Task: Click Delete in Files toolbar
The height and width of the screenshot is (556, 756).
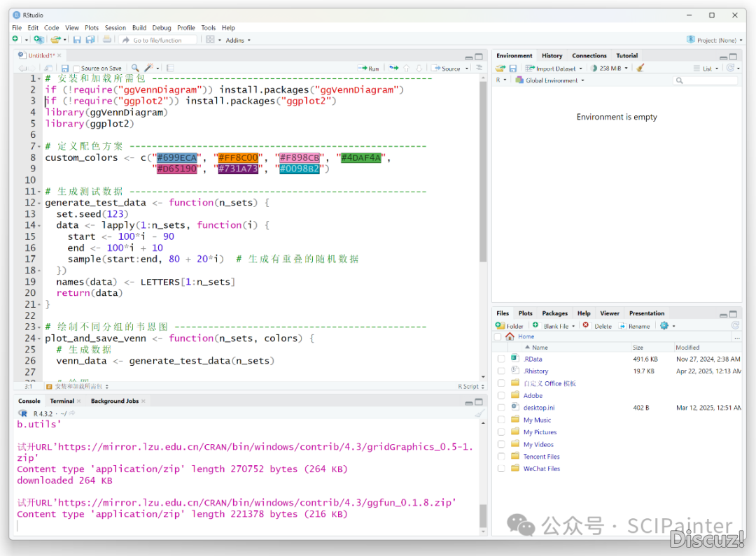Action: (597, 326)
